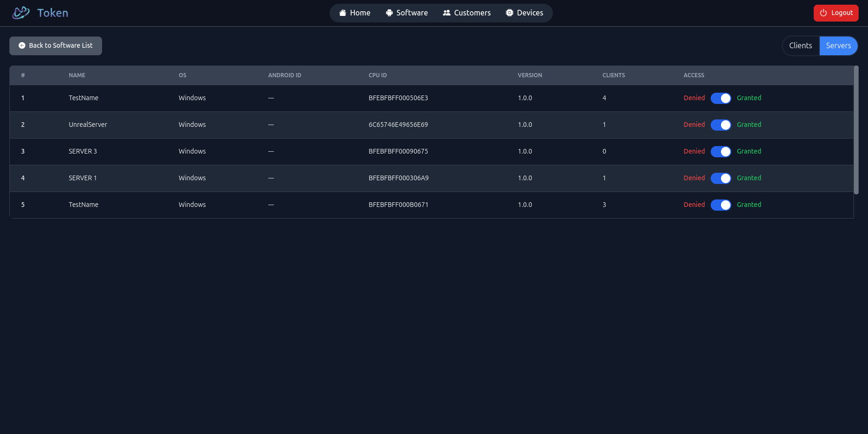
Task: Click the Token cloud logo icon
Action: 21,13
